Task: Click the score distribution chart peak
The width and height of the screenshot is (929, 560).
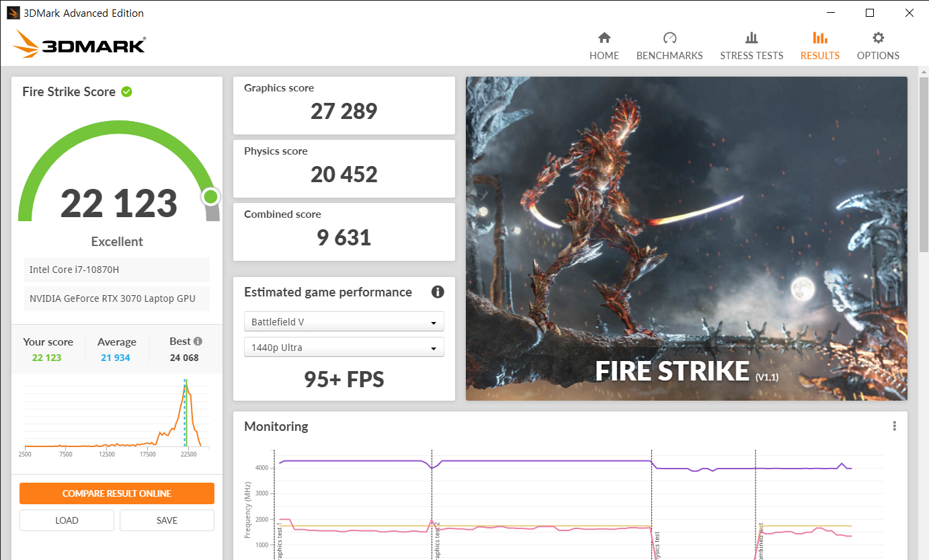Action: (x=186, y=385)
